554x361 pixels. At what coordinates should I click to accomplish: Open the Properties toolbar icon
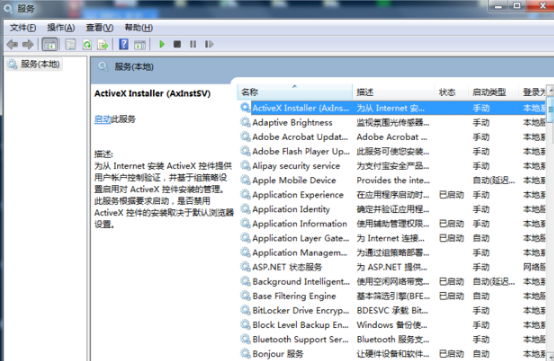coord(70,45)
